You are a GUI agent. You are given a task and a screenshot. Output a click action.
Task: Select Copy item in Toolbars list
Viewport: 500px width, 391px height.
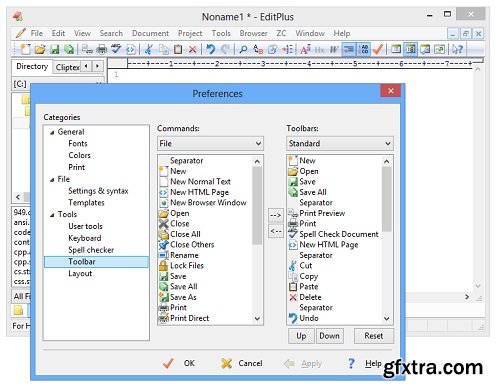[x=309, y=276]
